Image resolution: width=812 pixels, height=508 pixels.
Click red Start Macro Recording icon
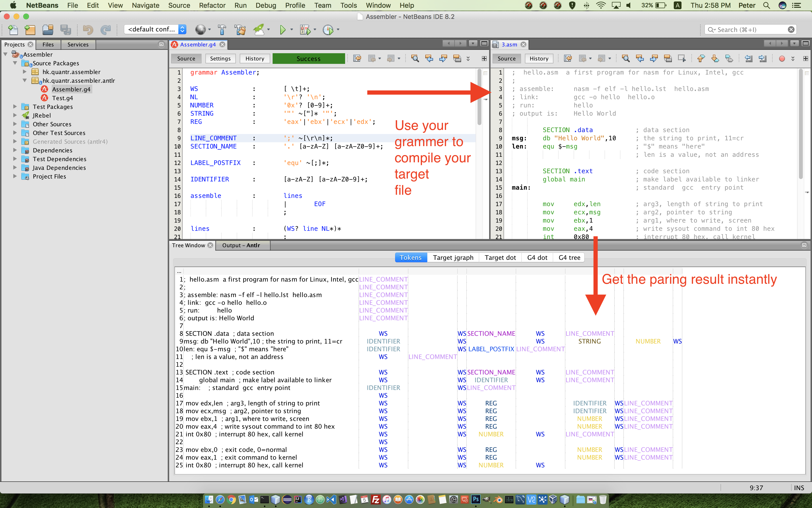(x=782, y=59)
